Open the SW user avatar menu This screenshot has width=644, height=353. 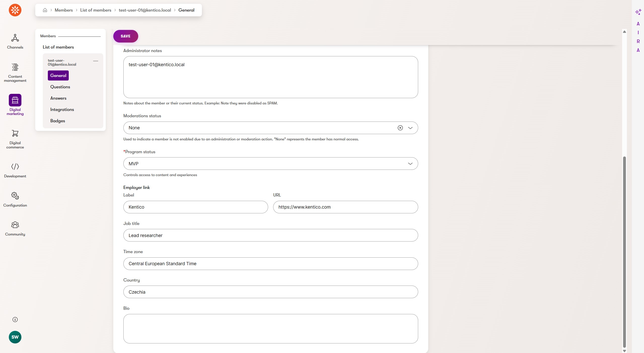15,337
